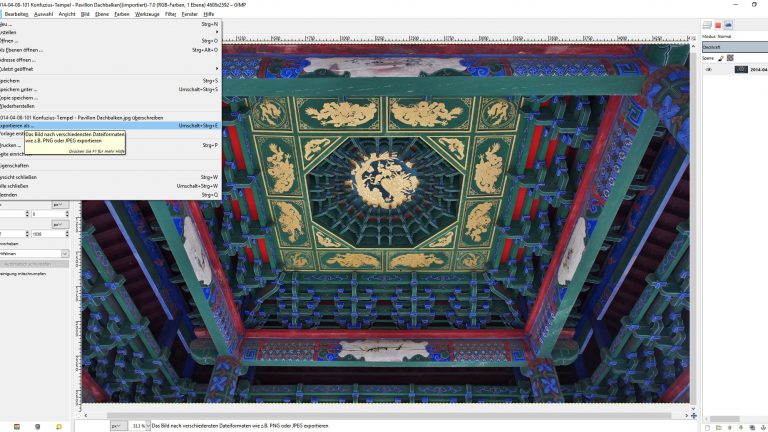
Task: Toggle visibility eye of the image layer
Action: [x=709, y=70]
